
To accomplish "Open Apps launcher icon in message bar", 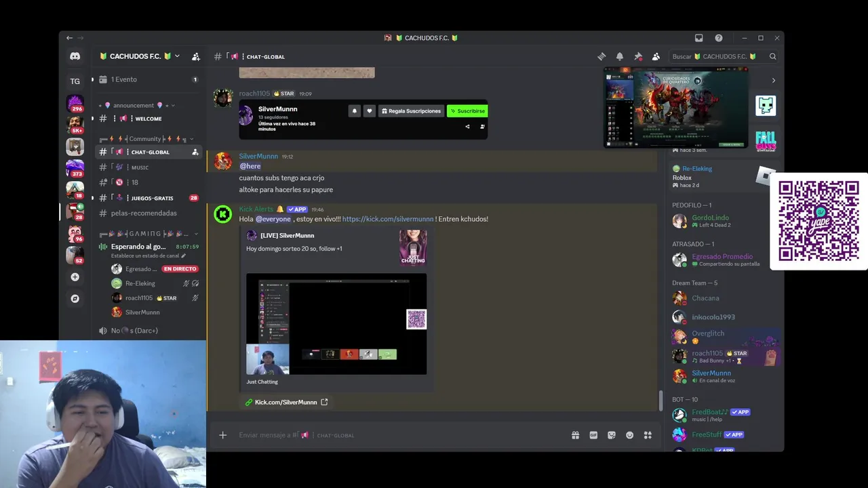I will click(648, 435).
